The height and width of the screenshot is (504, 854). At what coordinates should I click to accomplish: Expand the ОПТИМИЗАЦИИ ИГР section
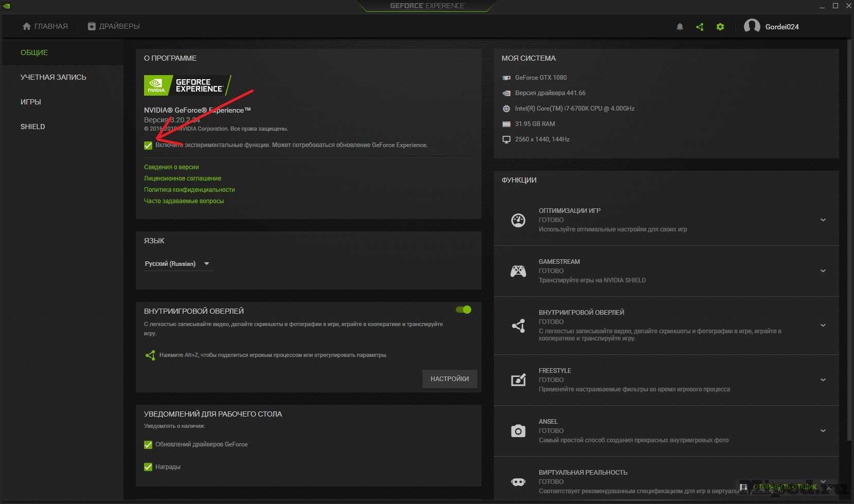(823, 220)
